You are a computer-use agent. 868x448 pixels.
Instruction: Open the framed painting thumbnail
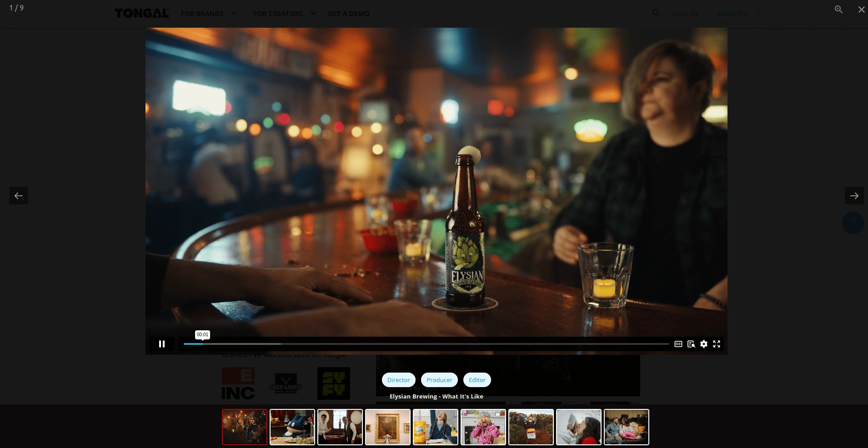tap(388, 427)
